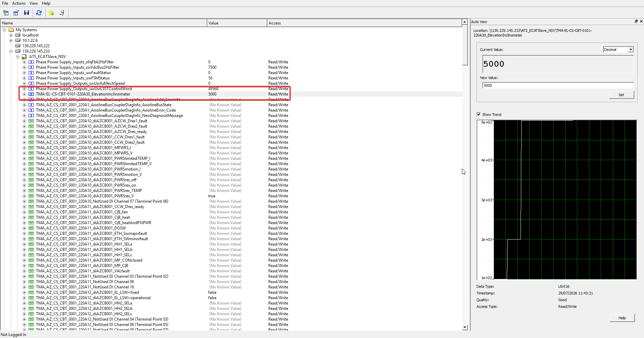Image resolution: width=644 pixels, height=338 pixels.
Task: Click the device icon beside 139.229.145.222
Action: tap(18, 46)
